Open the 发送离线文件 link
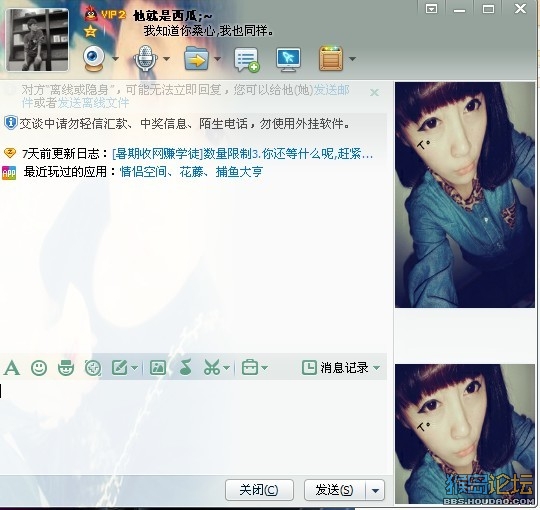This screenshot has width=540, height=510. coord(93,103)
